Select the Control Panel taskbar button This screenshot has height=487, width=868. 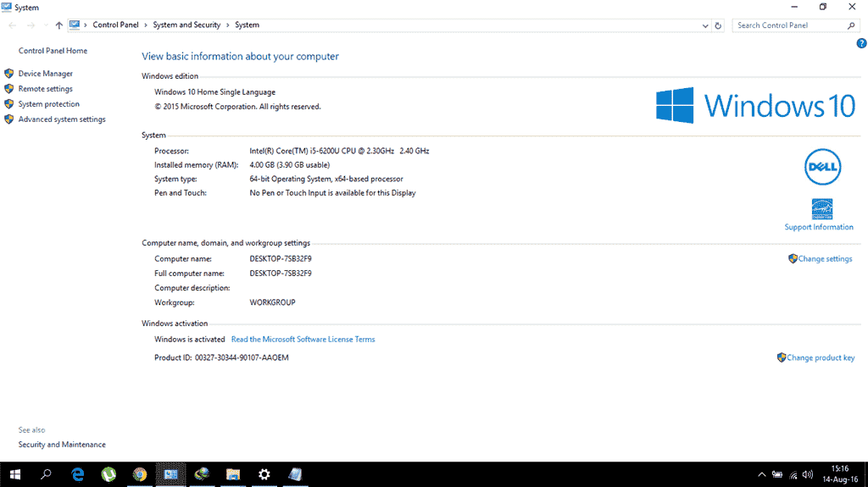(x=170, y=474)
